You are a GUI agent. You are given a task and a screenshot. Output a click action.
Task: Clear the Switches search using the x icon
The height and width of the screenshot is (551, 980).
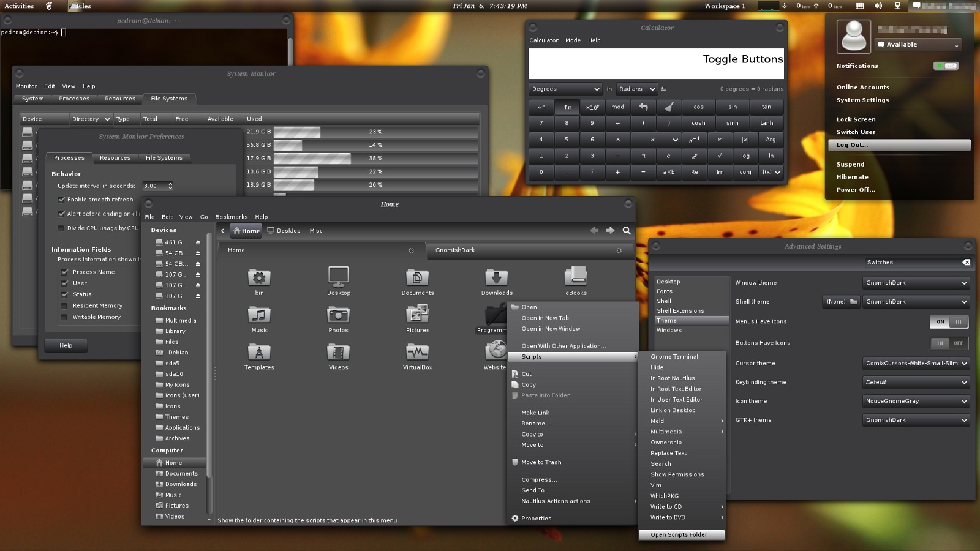[x=967, y=262]
